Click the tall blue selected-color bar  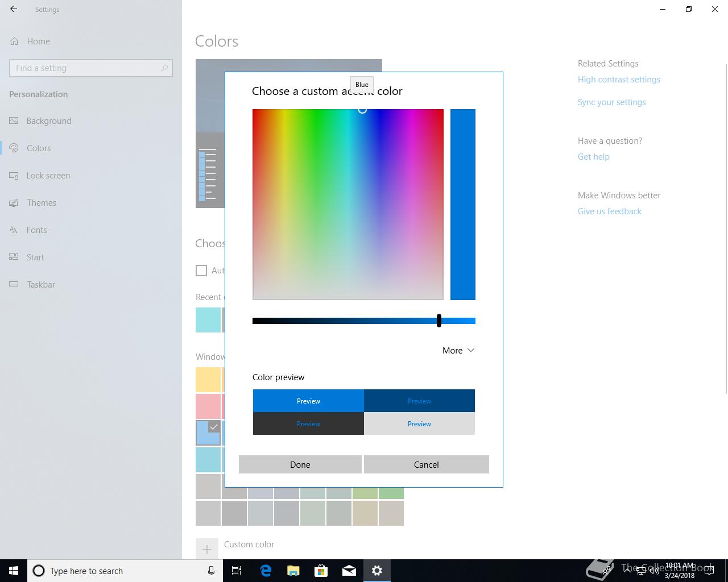(463, 205)
